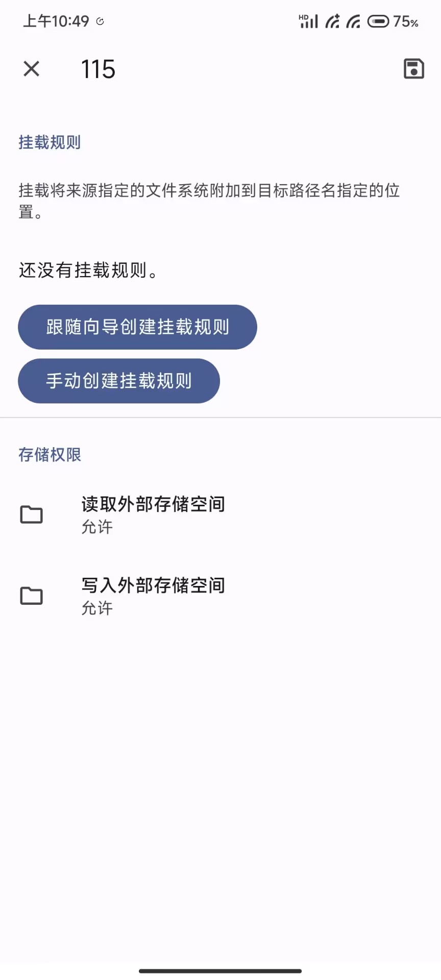Tap the HD signal strength icon
The image size is (441, 980).
point(308,21)
